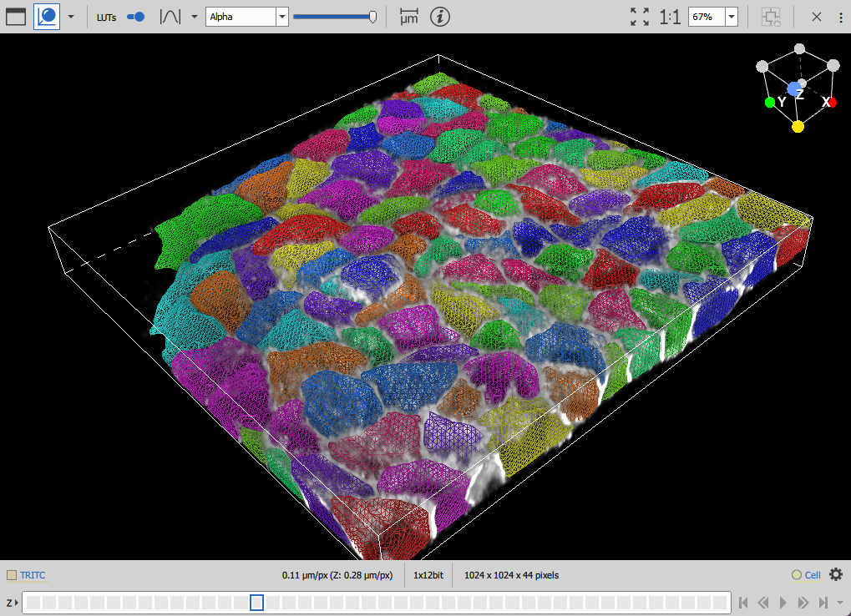
Task: Open the Alpha blending mode dropdown
Action: (281, 16)
